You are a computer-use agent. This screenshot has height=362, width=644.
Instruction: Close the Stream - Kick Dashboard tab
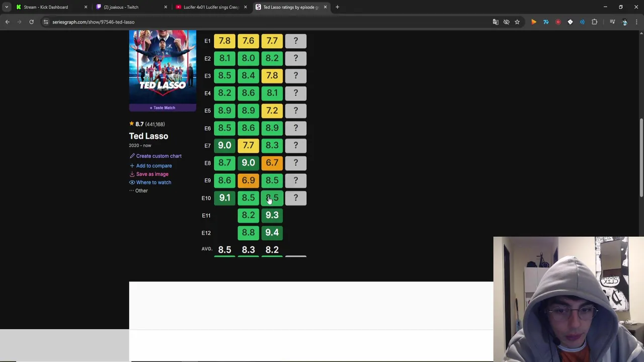pos(86,7)
